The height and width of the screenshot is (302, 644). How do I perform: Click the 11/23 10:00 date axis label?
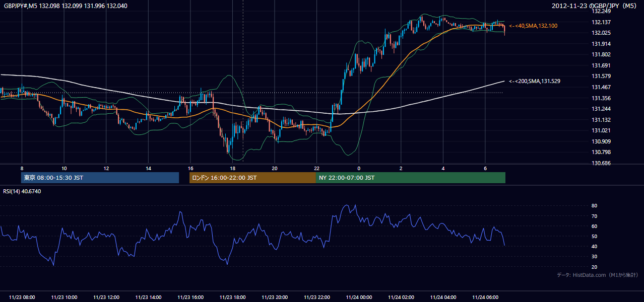click(x=64, y=297)
